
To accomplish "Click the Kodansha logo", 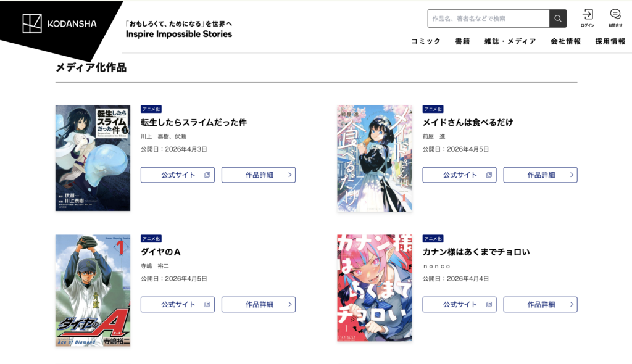I will coord(60,23).
